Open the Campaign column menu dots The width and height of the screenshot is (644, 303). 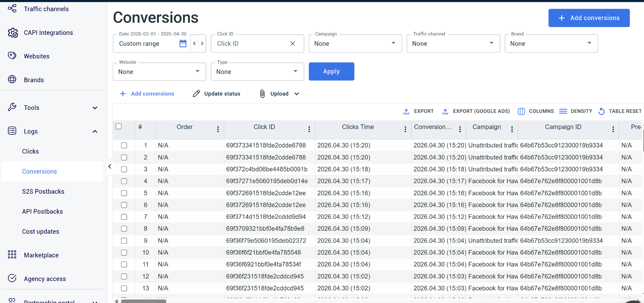pyautogui.click(x=512, y=129)
